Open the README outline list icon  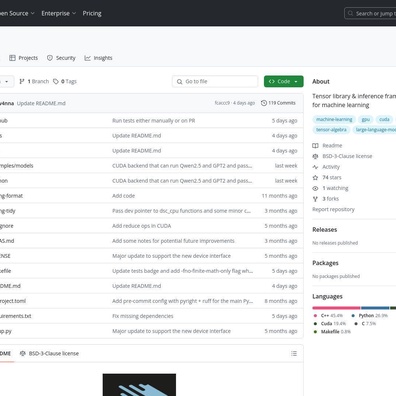[294, 353]
